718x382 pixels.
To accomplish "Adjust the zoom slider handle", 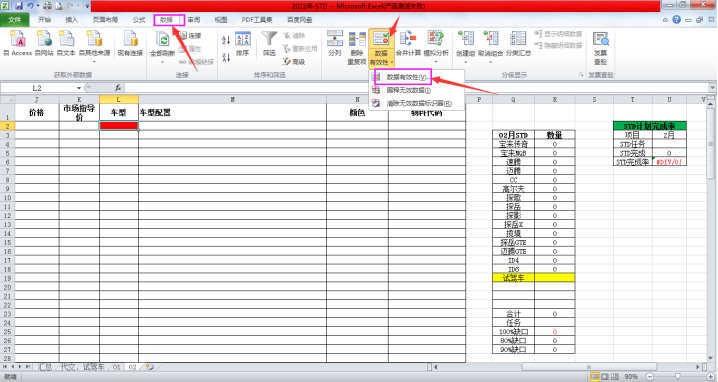I will pyautogui.click(x=678, y=377).
